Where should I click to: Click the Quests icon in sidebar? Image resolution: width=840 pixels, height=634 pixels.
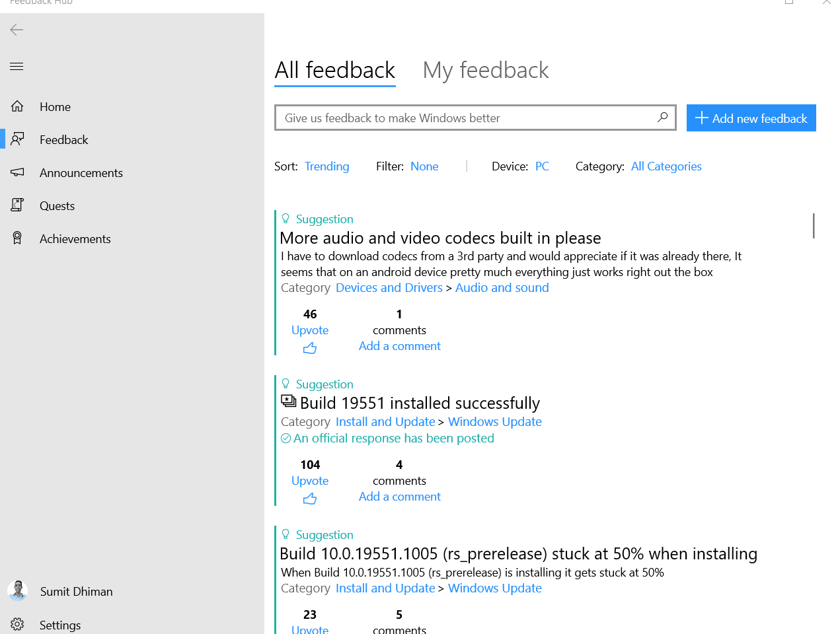pyautogui.click(x=17, y=205)
